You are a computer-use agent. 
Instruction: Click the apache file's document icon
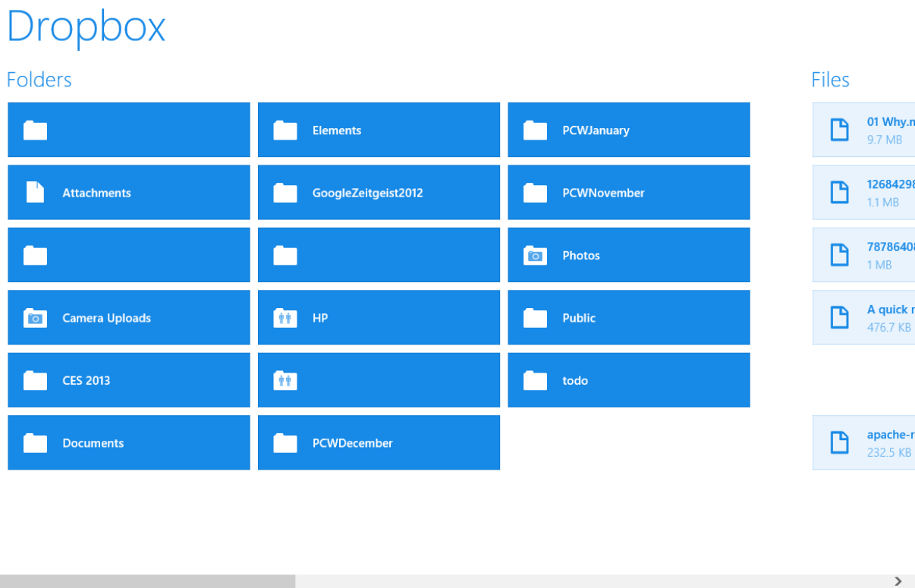[839, 442]
